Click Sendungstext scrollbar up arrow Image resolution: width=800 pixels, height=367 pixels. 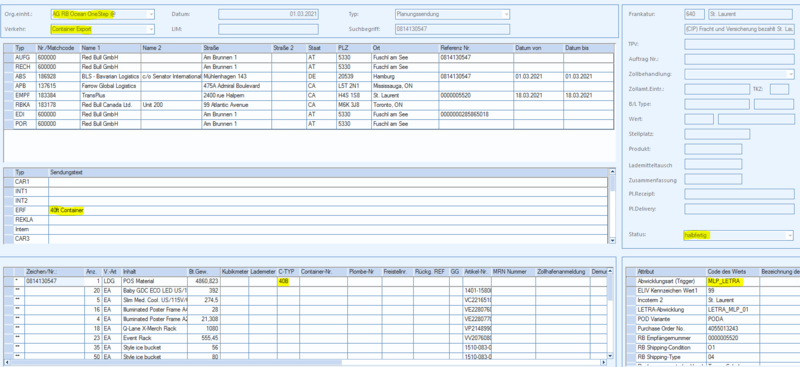(x=612, y=173)
